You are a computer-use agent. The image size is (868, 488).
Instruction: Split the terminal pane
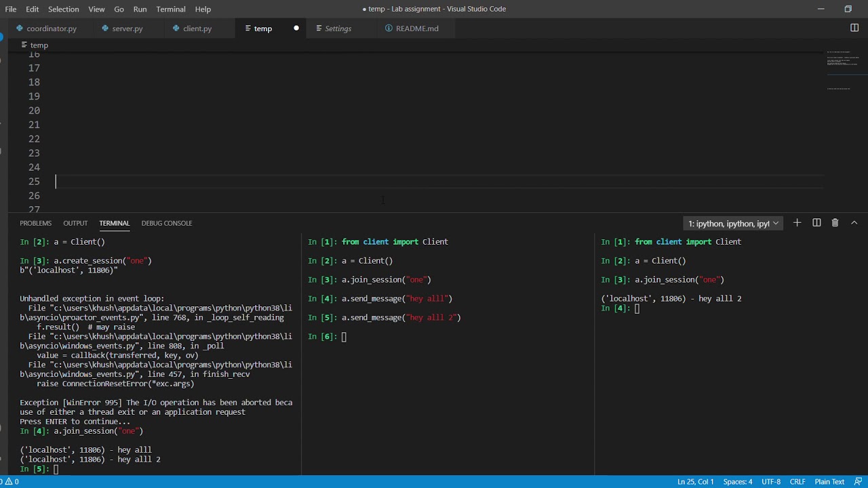point(816,223)
